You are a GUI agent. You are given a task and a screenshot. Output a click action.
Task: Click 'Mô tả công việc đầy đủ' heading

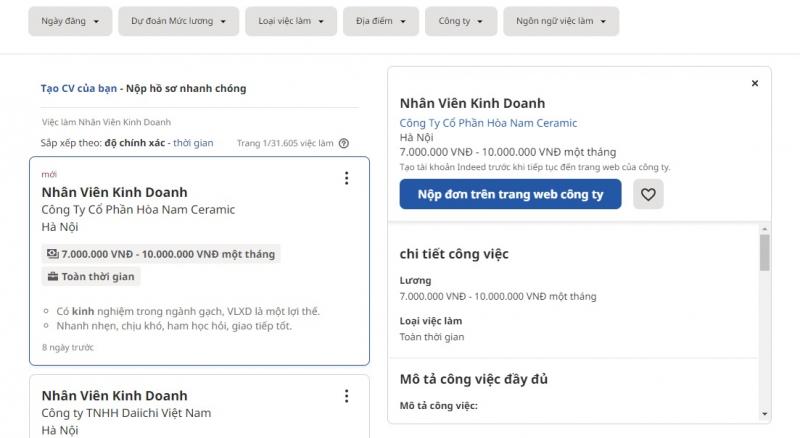point(473,379)
